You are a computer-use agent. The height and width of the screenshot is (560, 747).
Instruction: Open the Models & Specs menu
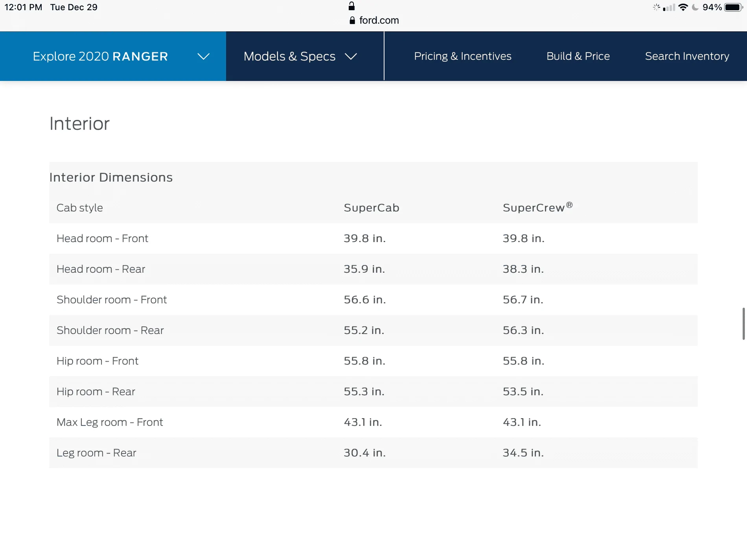pos(305,56)
